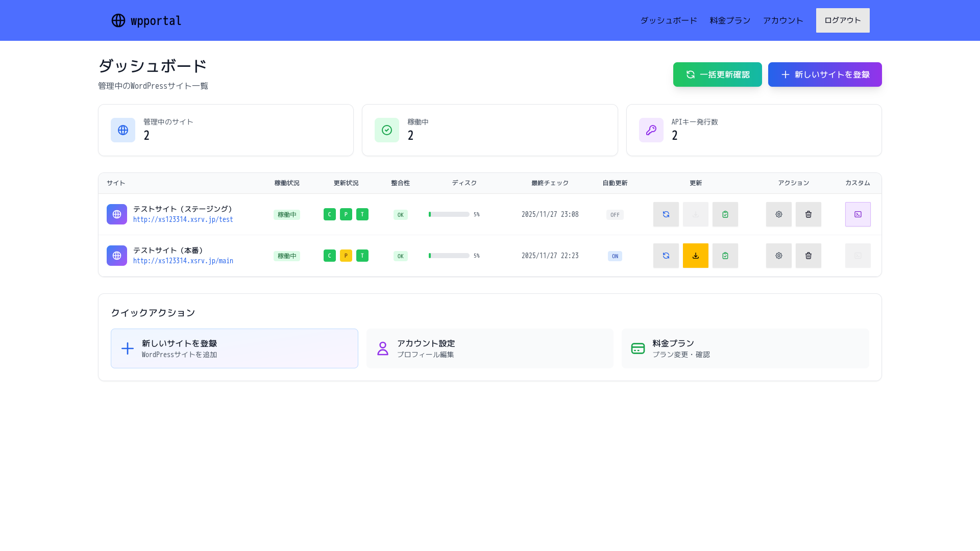The image size is (980, 551).
Task: Open the purple custom terminal icon for staging
Action: (857, 214)
